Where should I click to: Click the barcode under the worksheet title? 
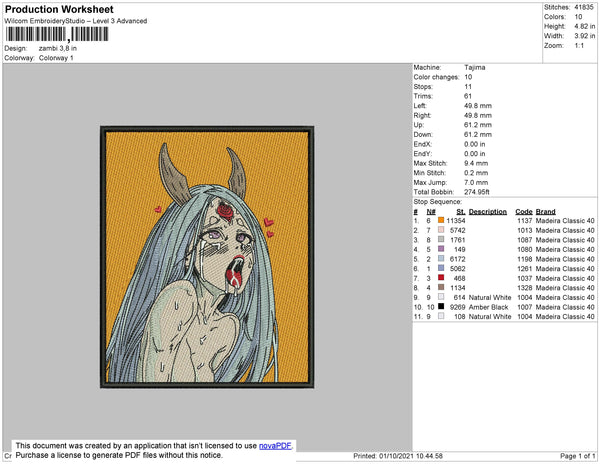pyautogui.click(x=57, y=34)
